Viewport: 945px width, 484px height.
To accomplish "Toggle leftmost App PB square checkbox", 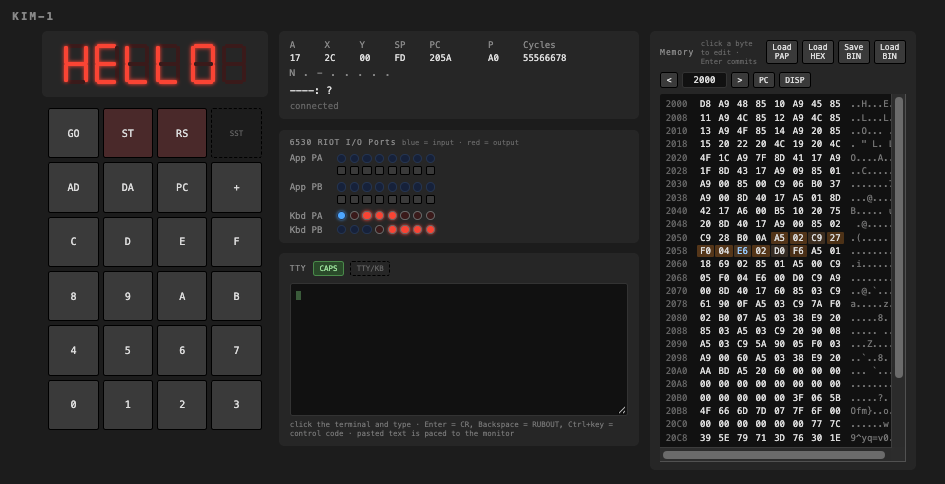I will [342, 200].
